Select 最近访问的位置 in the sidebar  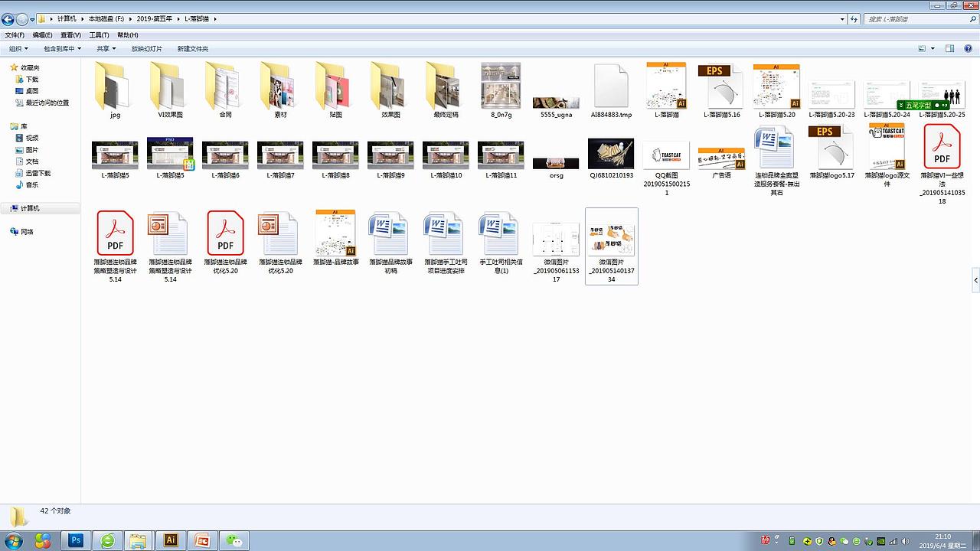tap(47, 103)
